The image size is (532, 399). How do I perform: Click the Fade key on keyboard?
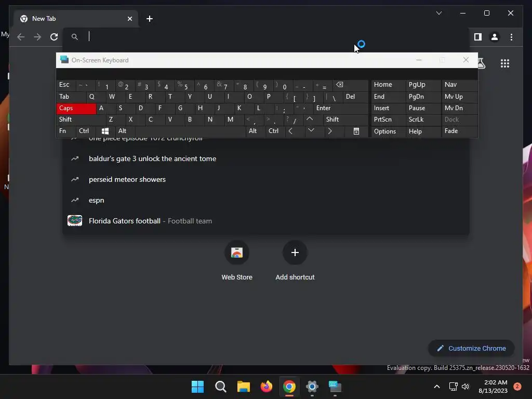[x=459, y=131]
